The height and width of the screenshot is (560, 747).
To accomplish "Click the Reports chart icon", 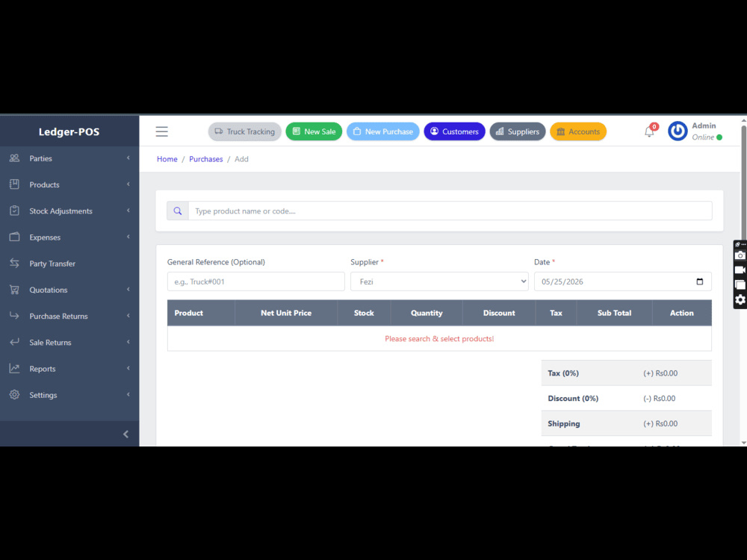I will 14,368.
